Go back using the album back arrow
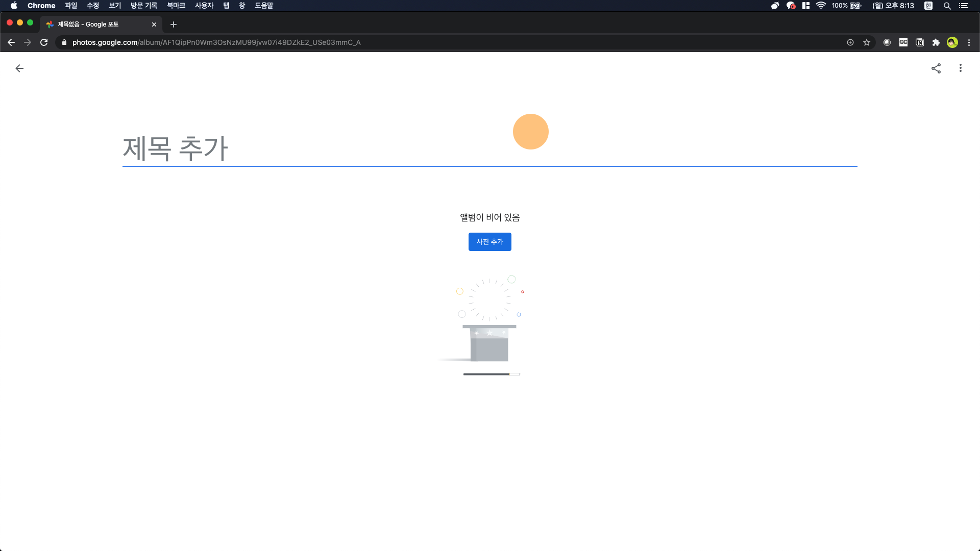This screenshot has width=980, height=551. pos(19,68)
